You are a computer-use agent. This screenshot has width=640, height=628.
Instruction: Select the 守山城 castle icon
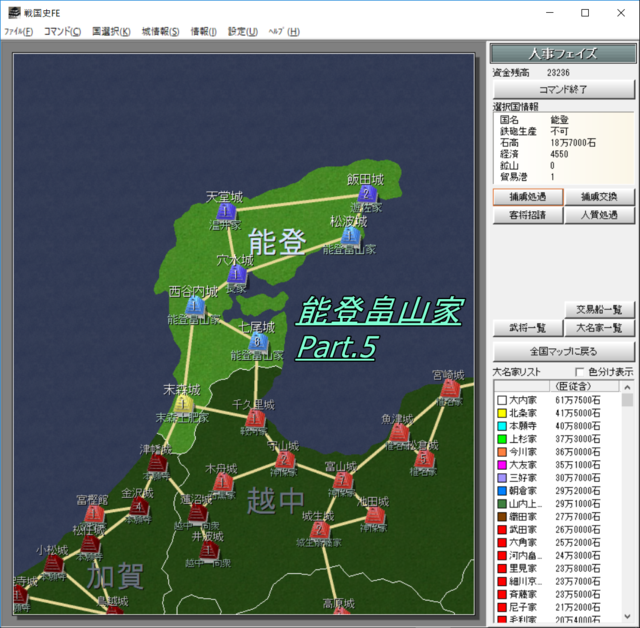(x=285, y=460)
